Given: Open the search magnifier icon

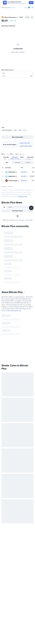Looking at the screenshot, I should pos(25,7).
